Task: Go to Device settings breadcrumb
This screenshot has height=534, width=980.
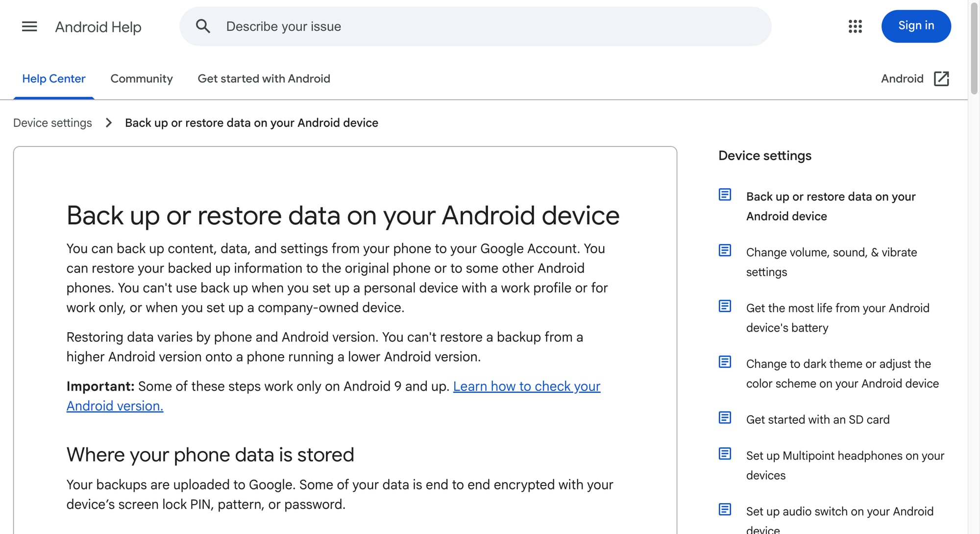Action: tap(52, 123)
